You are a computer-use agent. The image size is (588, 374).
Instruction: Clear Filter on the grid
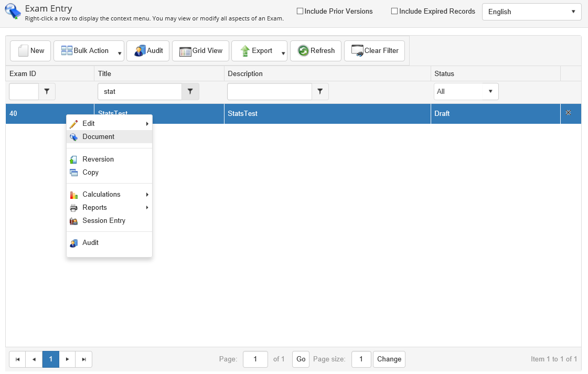375,51
